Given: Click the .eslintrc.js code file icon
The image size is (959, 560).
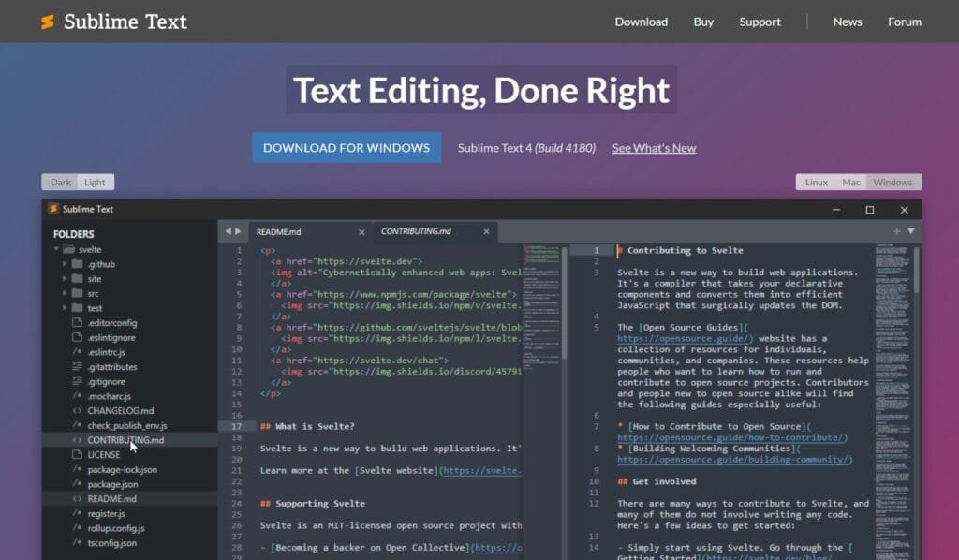Looking at the screenshot, I should click(77, 351).
